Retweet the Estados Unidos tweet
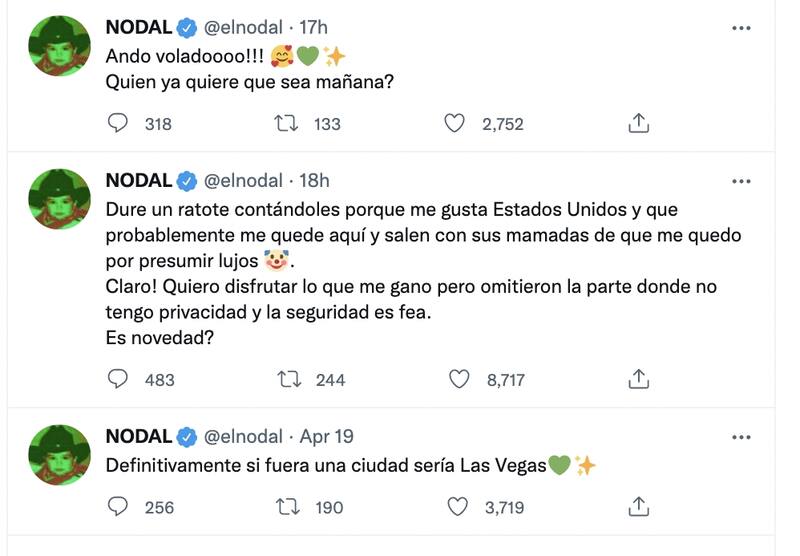This screenshot has width=800, height=556. [288, 379]
